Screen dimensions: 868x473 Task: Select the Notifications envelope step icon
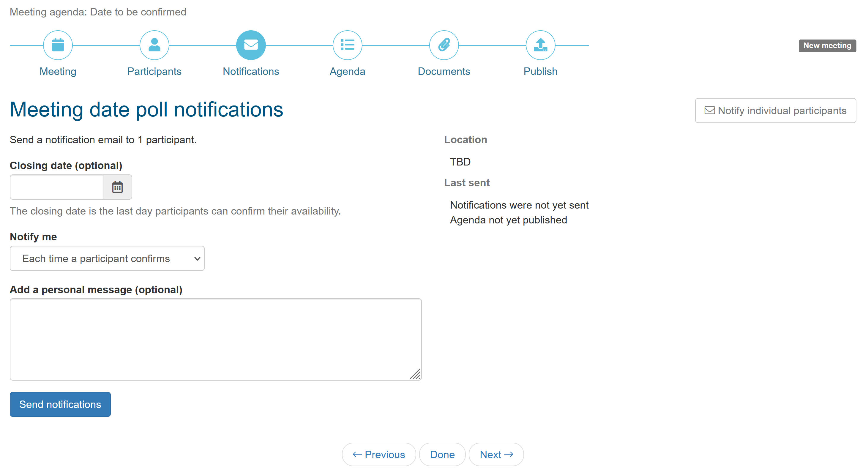pos(251,45)
